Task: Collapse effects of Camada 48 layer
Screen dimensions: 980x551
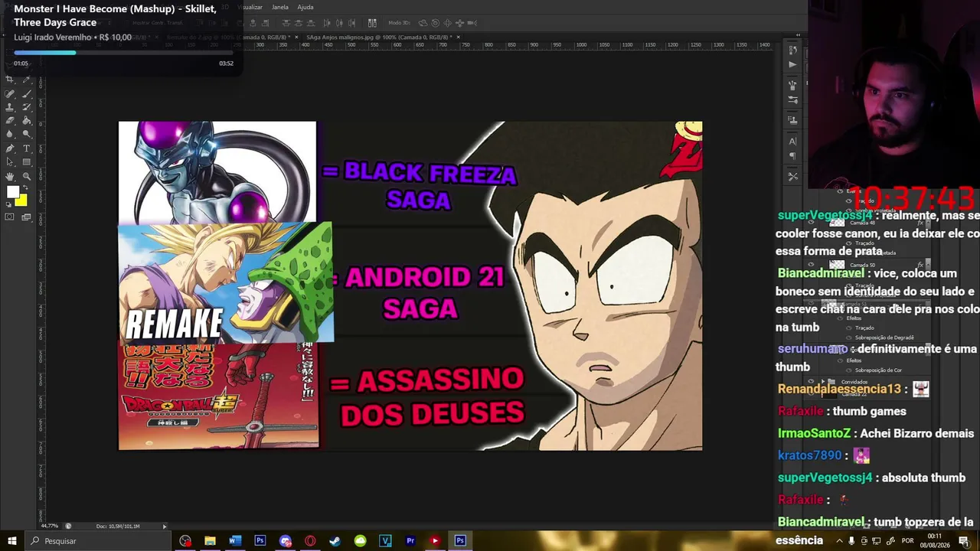Action: point(928,223)
